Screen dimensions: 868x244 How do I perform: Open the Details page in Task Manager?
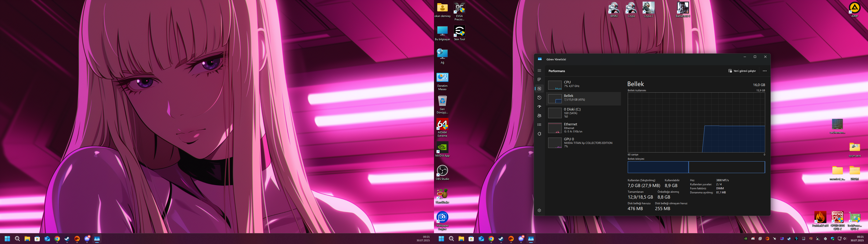(539, 125)
